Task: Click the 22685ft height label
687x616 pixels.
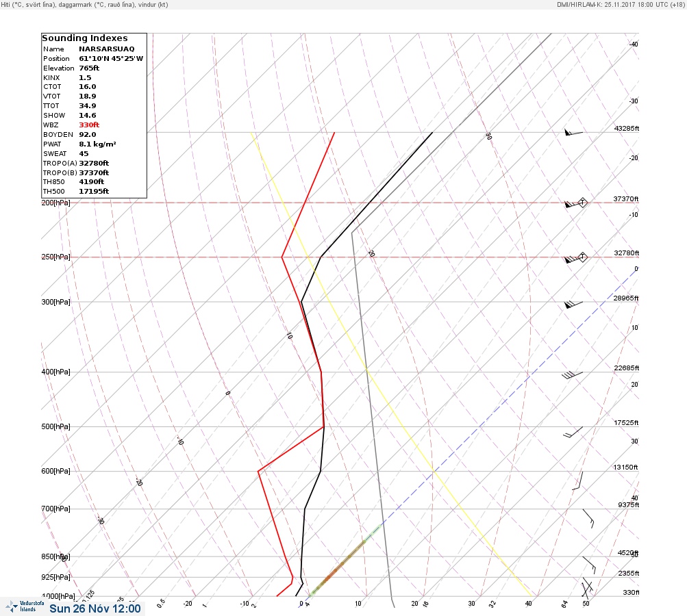Action: click(627, 368)
